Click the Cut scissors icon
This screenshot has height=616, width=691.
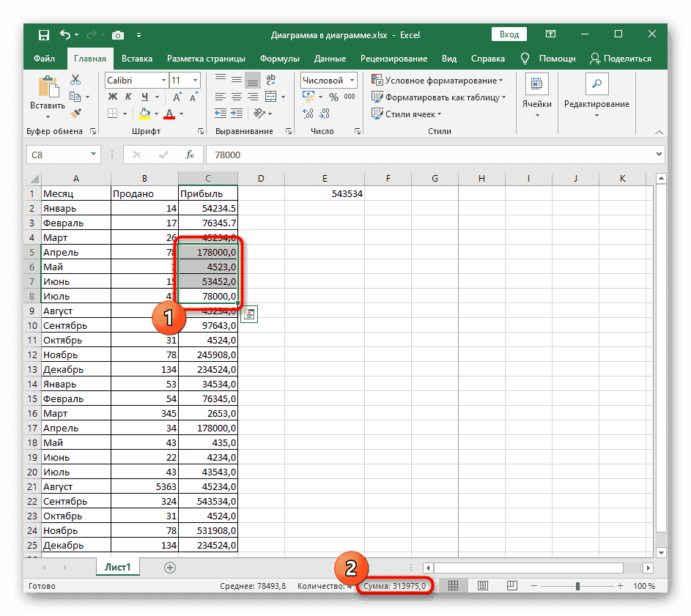coord(75,81)
